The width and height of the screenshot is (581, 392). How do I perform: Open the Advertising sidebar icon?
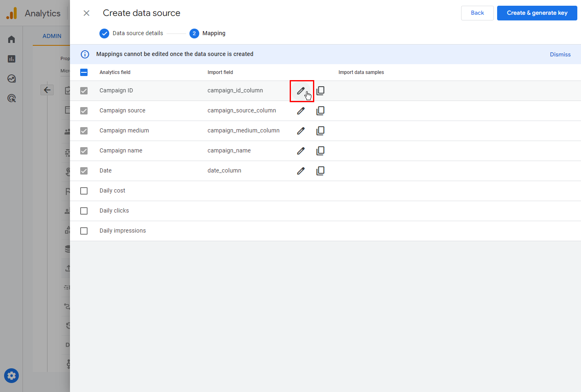click(11, 98)
